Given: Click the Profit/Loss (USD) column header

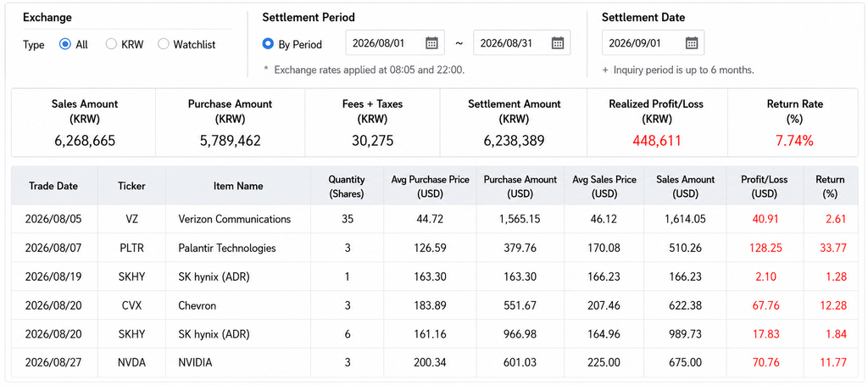Looking at the screenshot, I should [x=765, y=186].
